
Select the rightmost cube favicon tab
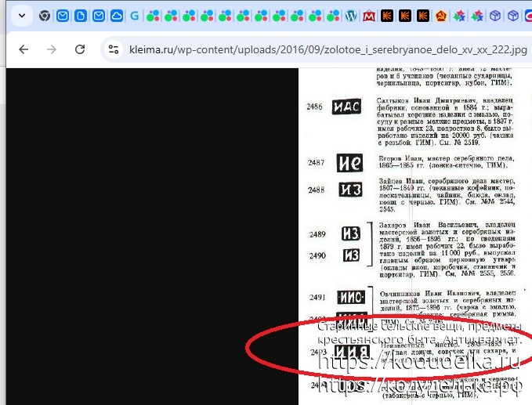(513, 16)
